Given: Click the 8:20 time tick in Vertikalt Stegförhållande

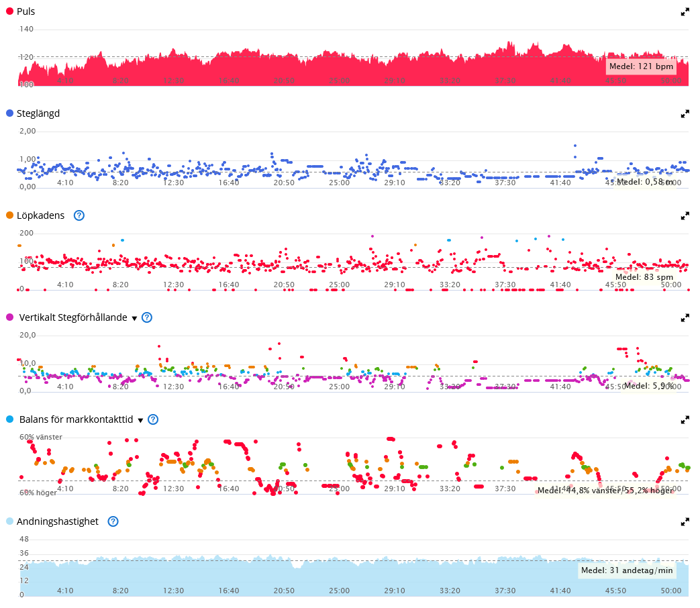Looking at the screenshot, I should click(x=121, y=387).
